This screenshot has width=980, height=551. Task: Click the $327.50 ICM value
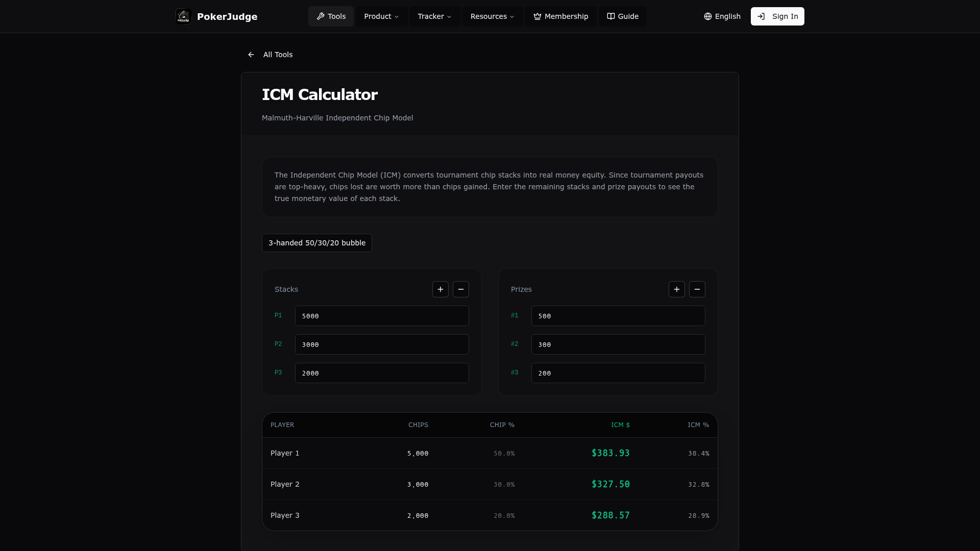(610, 484)
